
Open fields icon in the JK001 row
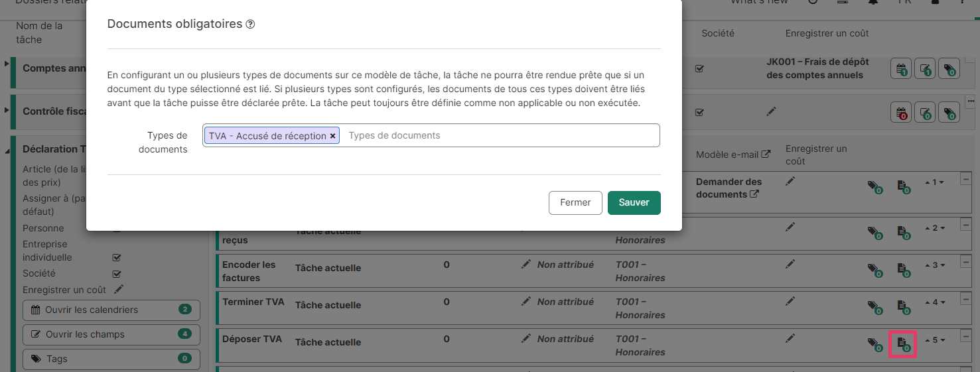(x=926, y=68)
